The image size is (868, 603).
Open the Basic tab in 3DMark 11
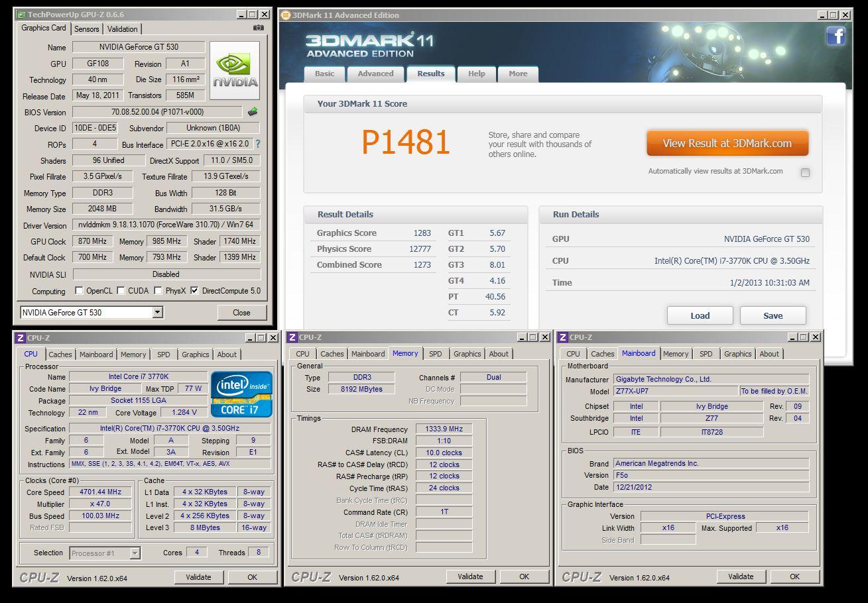[324, 74]
